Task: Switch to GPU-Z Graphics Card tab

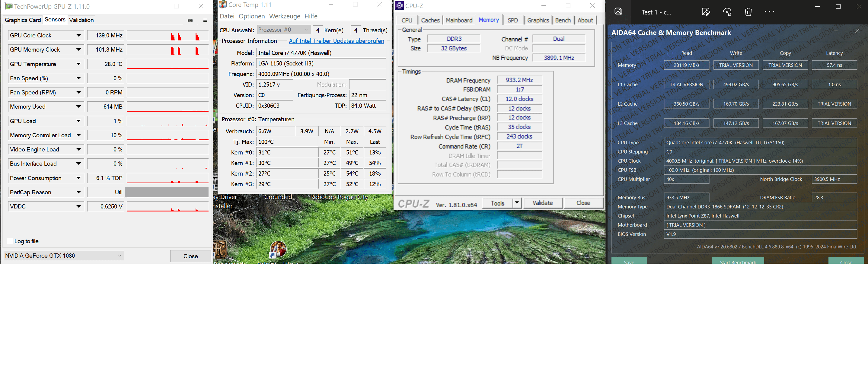Action: click(x=23, y=20)
